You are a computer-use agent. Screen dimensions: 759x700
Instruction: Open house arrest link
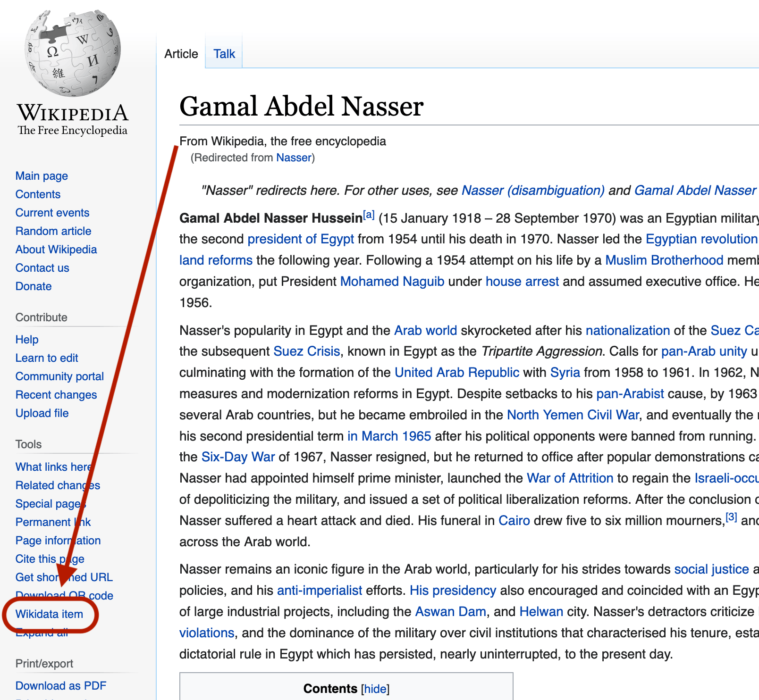522,282
